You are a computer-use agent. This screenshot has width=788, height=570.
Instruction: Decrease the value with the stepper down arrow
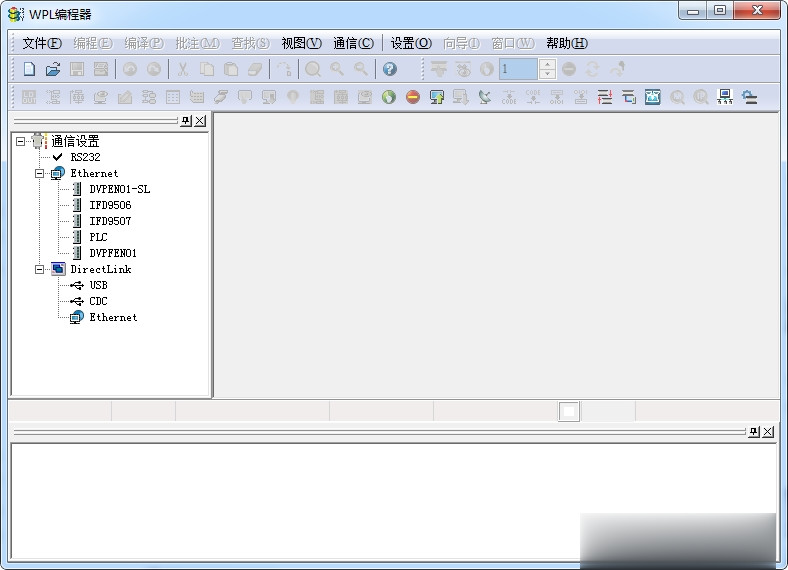(547, 74)
